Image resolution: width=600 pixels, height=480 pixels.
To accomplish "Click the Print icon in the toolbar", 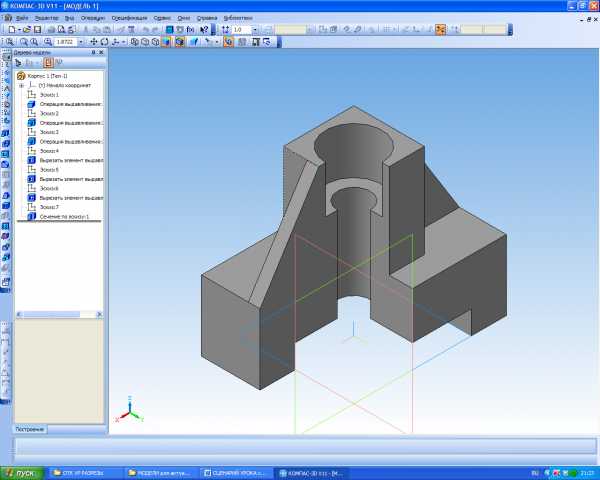I will 49,30.
